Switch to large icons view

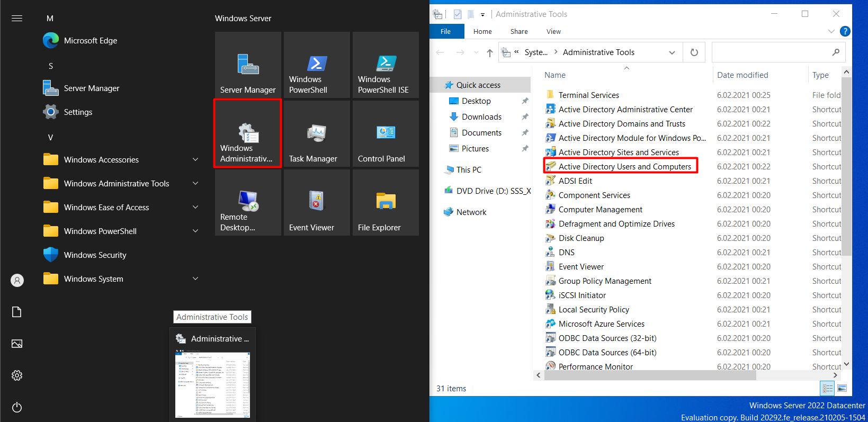tap(842, 389)
